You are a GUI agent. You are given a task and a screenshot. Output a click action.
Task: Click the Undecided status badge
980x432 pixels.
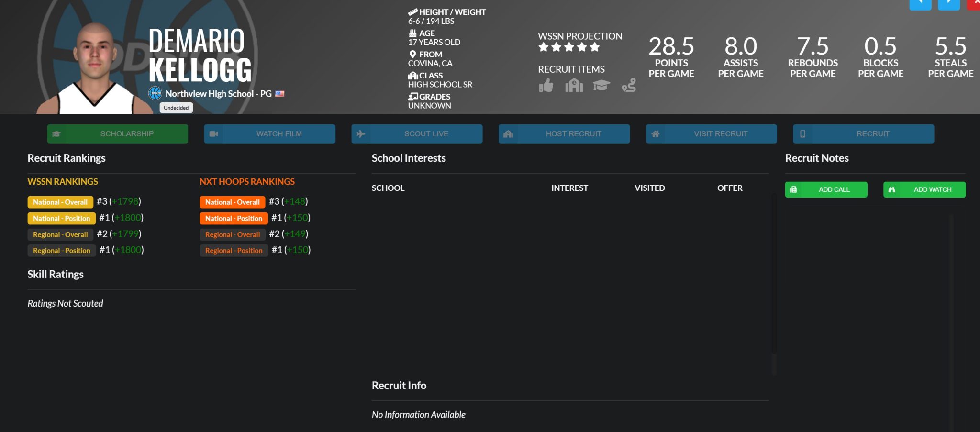click(176, 108)
